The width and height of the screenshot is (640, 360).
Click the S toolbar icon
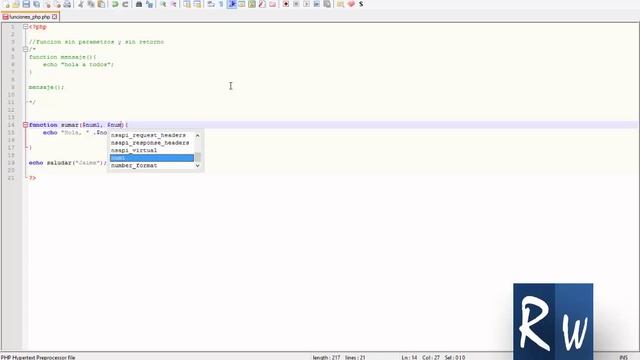361,4
